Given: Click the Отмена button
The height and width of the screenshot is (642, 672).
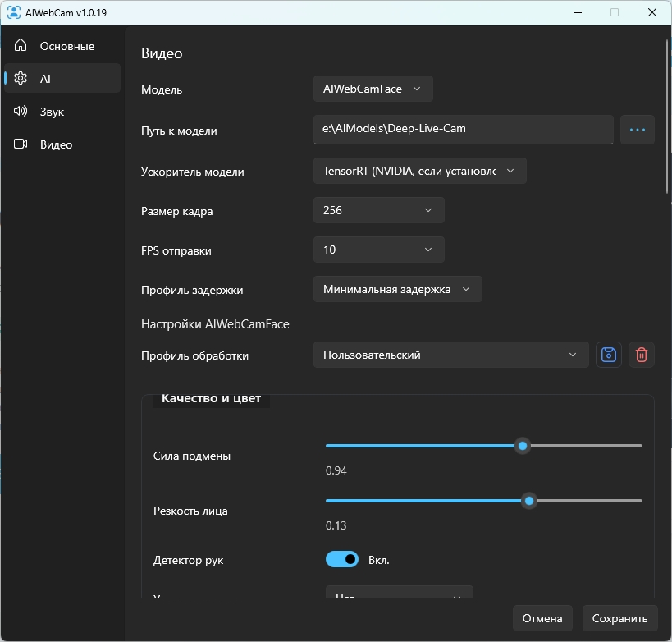Looking at the screenshot, I should [x=542, y=618].
